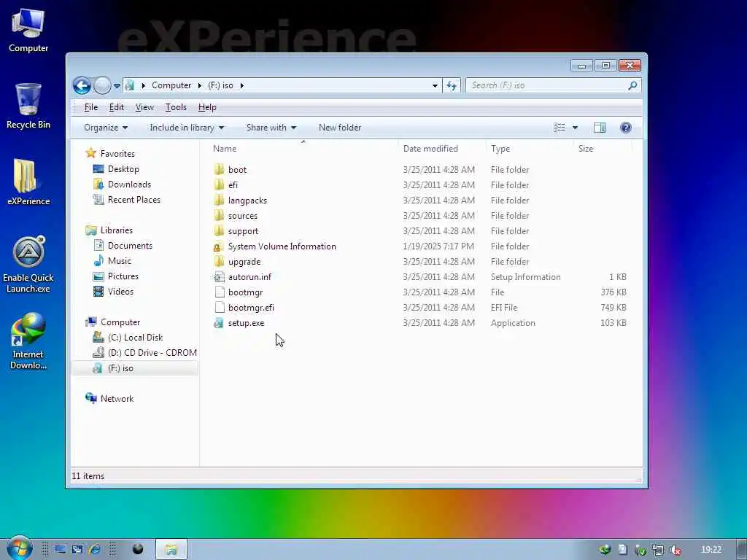Open the View menu
The image size is (747, 560).
tap(144, 107)
